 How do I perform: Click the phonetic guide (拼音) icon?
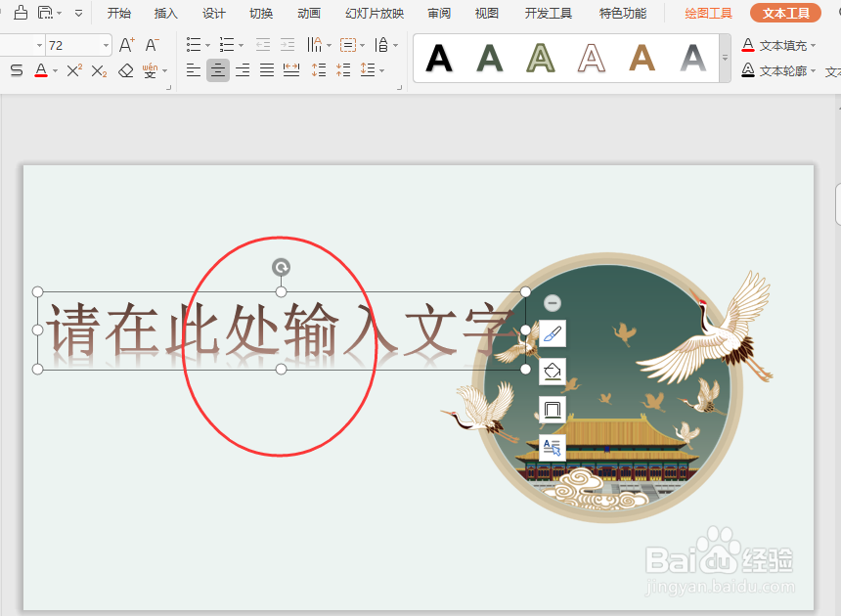coord(149,69)
